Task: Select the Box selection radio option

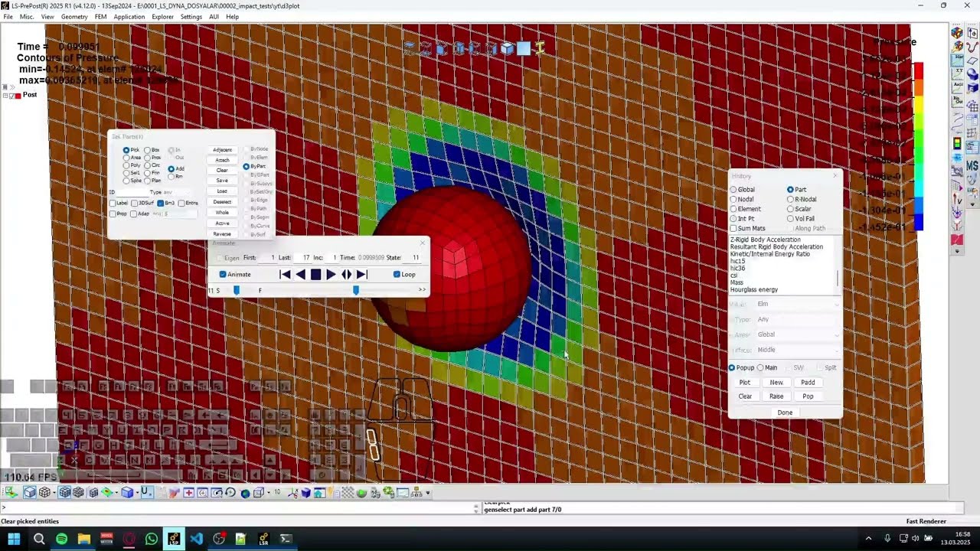Action: (147, 150)
